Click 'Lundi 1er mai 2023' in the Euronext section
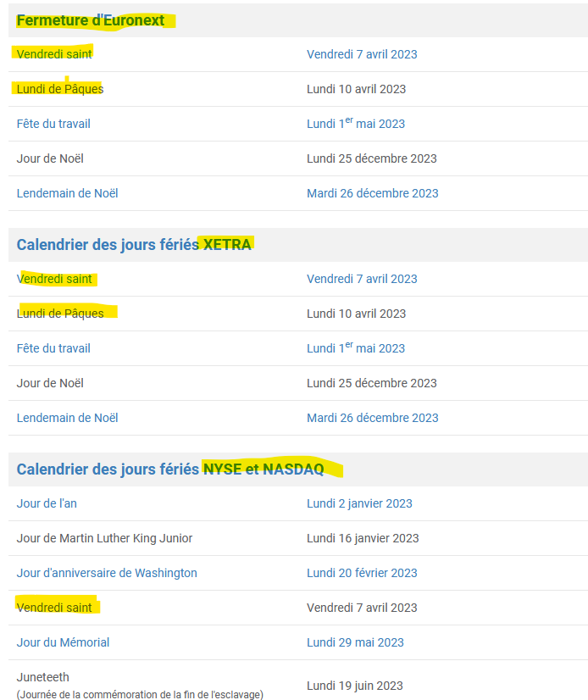Viewport: 588px width, 700px height. click(355, 123)
